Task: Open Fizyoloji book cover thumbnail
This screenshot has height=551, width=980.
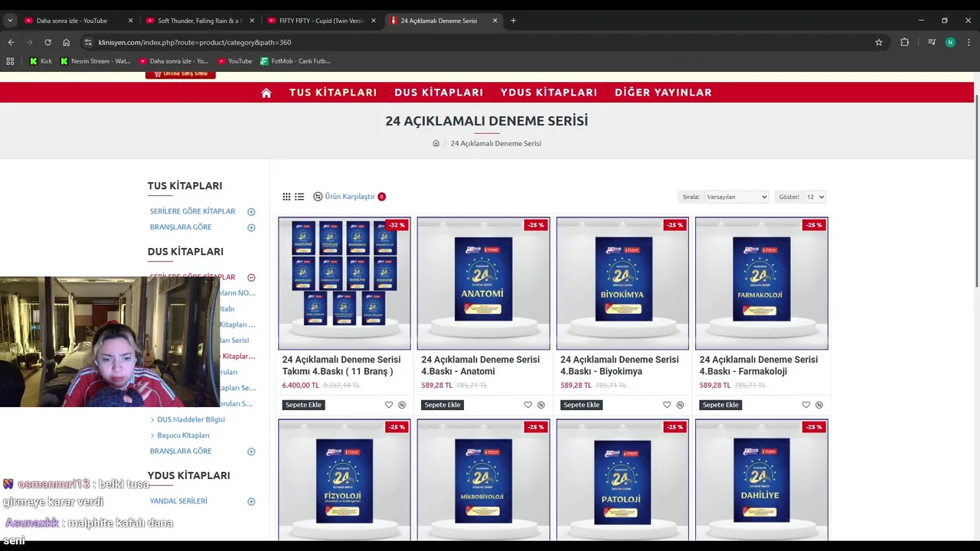Action: [344, 480]
